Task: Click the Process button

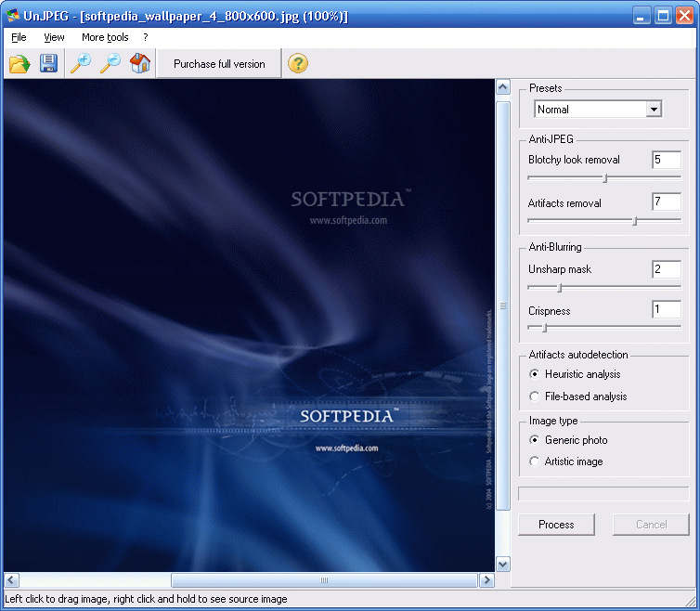Action: point(556,525)
